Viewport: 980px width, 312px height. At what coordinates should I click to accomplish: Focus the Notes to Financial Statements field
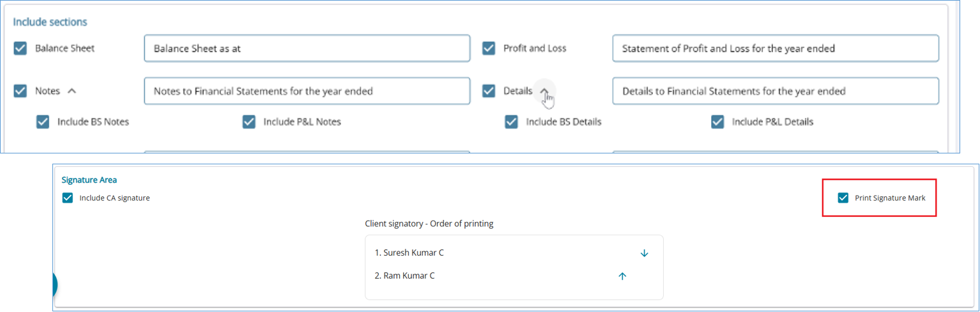[x=307, y=91]
